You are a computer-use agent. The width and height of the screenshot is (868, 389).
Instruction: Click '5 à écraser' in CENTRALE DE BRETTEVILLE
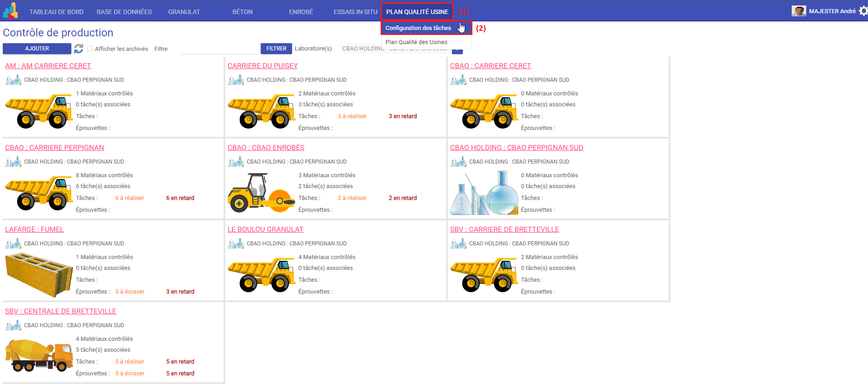tap(129, 374)
